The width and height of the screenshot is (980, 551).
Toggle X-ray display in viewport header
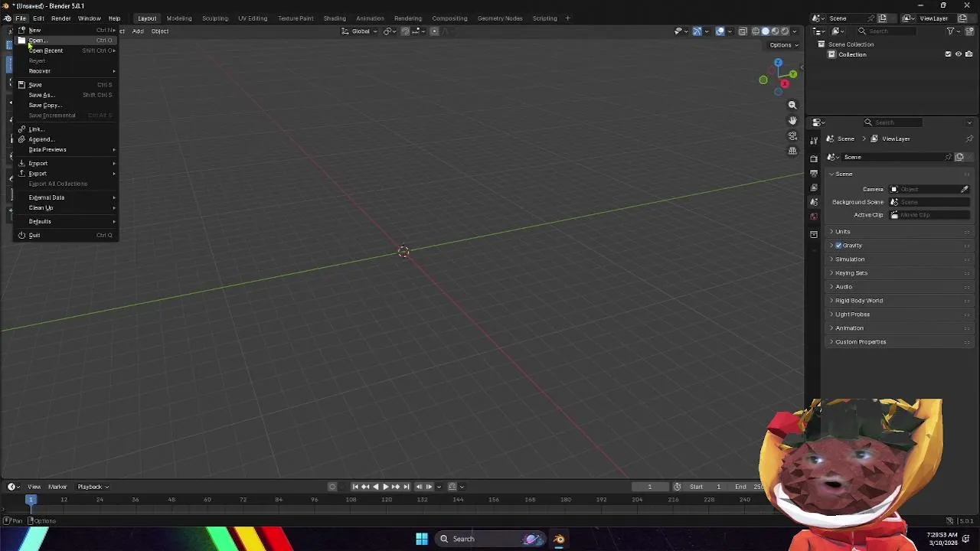(x=743, y=31)
